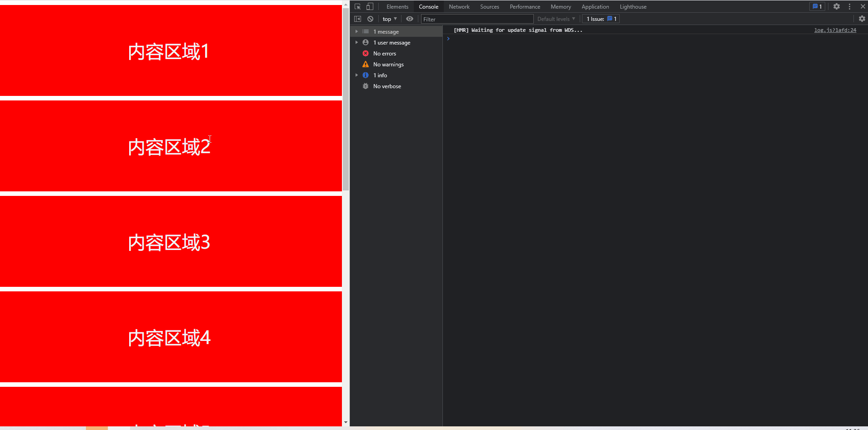This screenshot has height=430, width=868.
Task: Open the Application tab
Action: [x=595, y=6]
